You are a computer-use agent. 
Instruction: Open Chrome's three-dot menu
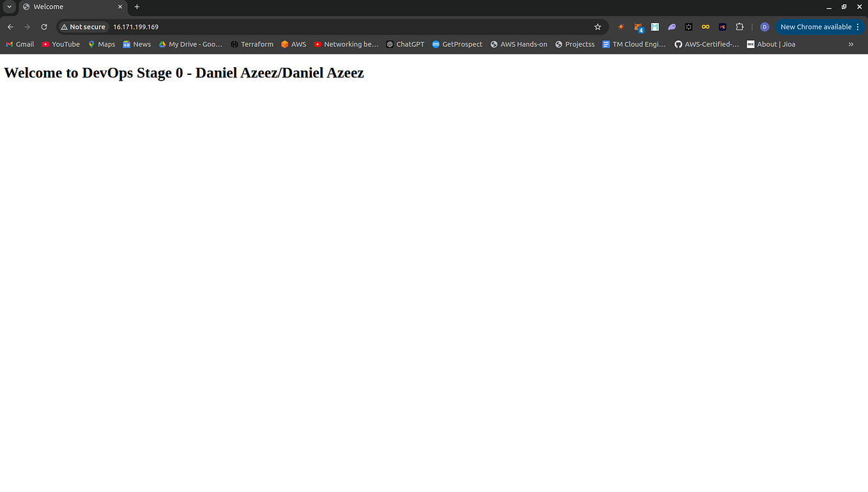click(x=858, y=26)
